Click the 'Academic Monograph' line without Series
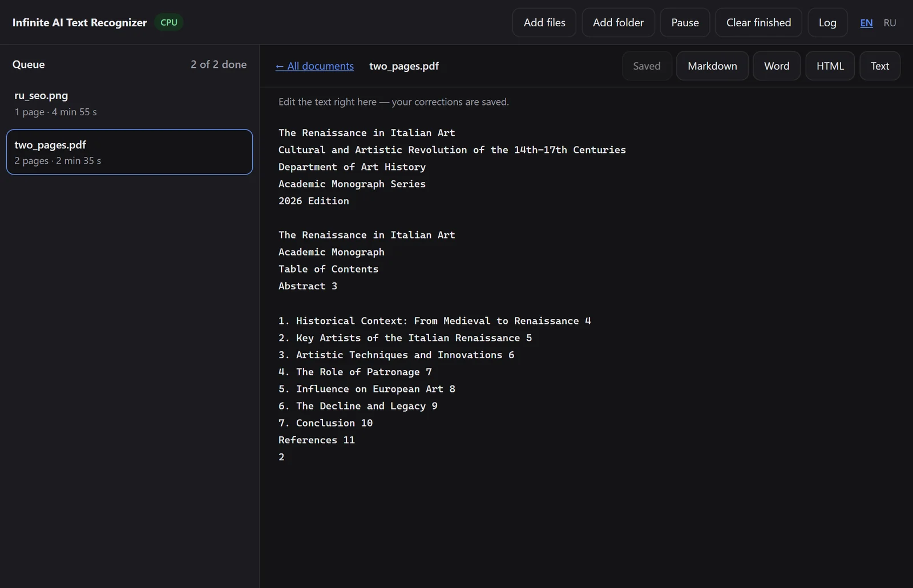This screenshot has height=588, width=913. (331, 252)
